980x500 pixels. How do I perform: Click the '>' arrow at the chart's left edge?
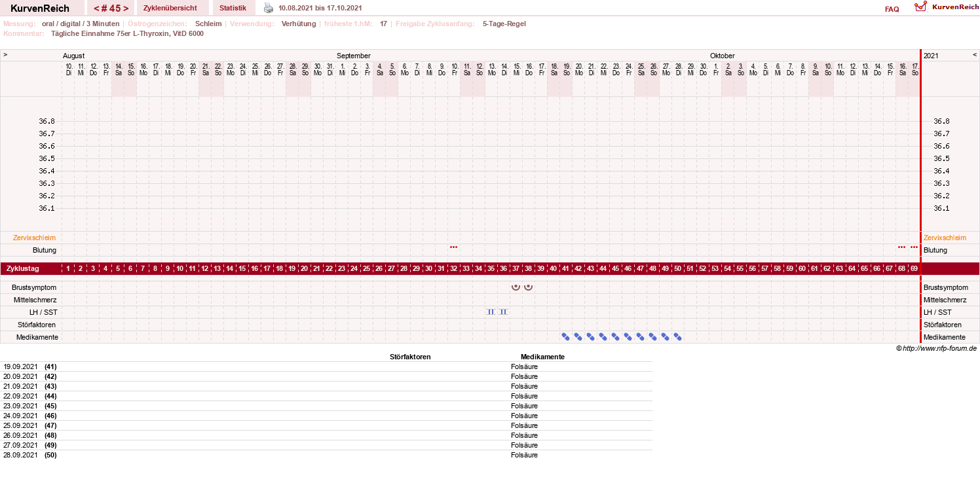tap(5, 55)
